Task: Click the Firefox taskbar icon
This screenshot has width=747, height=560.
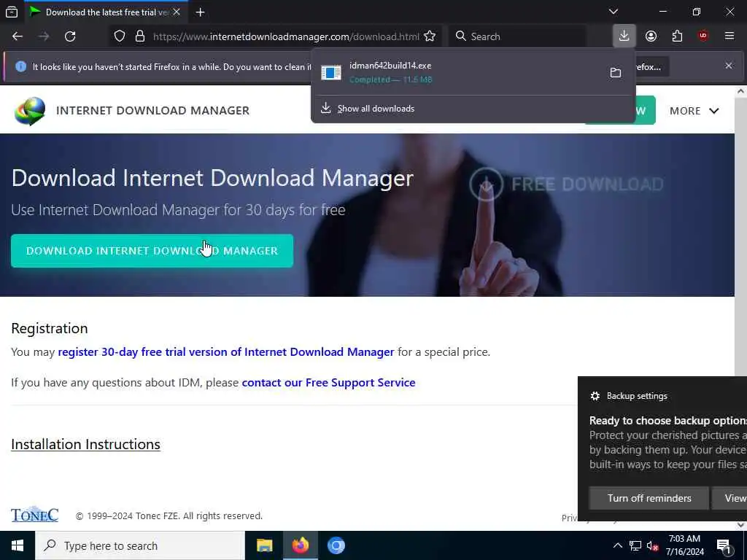Action: 300,545
